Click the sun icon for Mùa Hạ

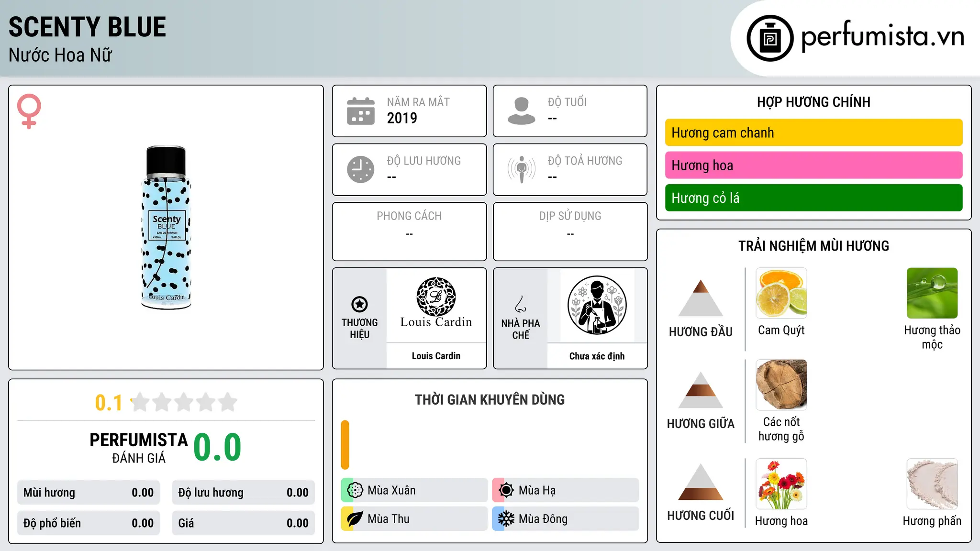506,490
